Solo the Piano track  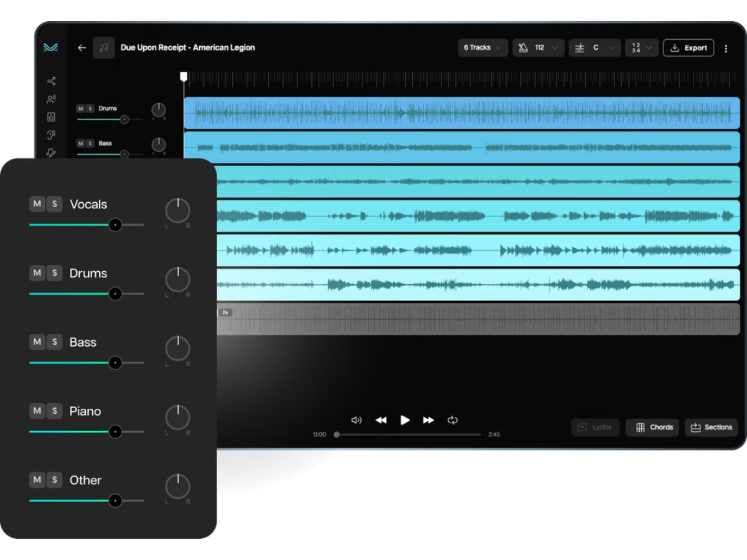point(55,411)
